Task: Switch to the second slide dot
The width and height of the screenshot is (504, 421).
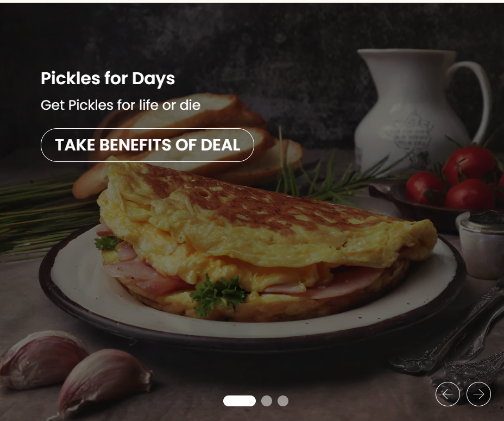Action: coord(267,401)
